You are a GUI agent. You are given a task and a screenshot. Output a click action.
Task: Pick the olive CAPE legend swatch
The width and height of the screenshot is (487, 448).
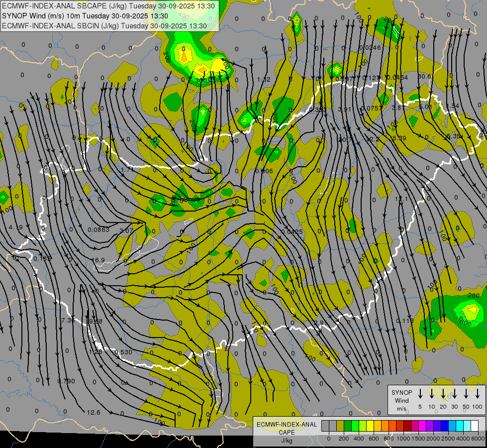pyautogui.click(x=340, y=426)
